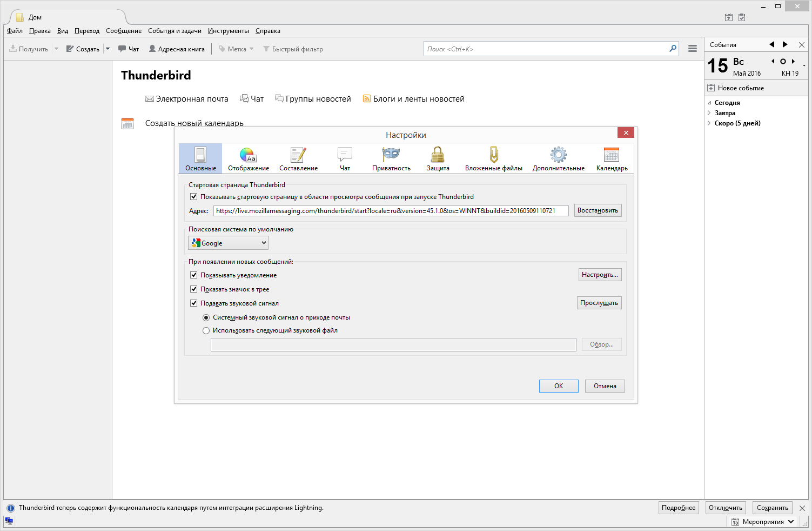Click the Чат toolbar button
Viewport: 812px width, 531px height.
click(129, 49)
